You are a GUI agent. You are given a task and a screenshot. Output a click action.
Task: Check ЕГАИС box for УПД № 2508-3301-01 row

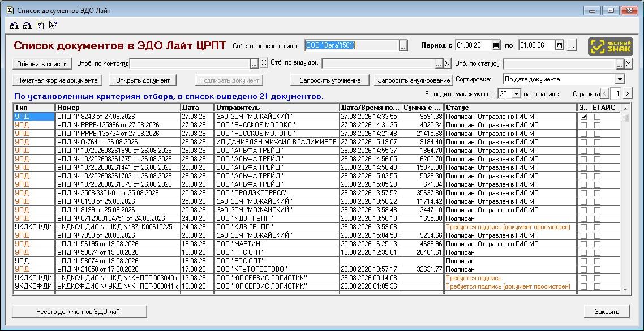pyautogui.click(x=597, y=193)
